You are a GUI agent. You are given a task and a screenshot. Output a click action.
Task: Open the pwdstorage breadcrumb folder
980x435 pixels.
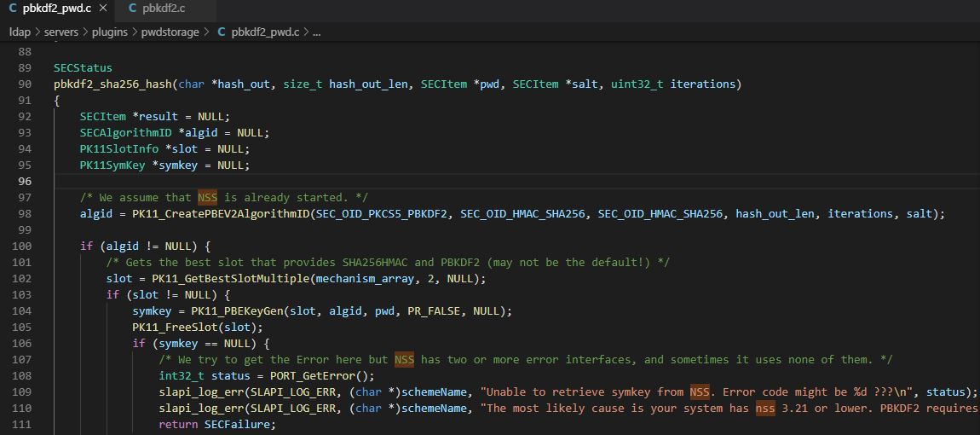(170, 32)
